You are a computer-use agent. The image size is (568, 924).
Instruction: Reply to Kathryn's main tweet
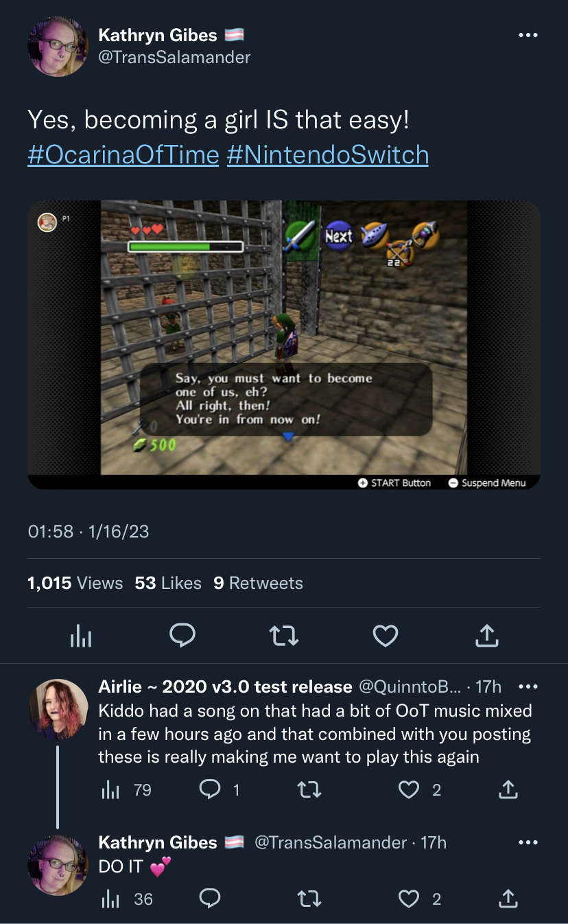[x=182, y=636]
